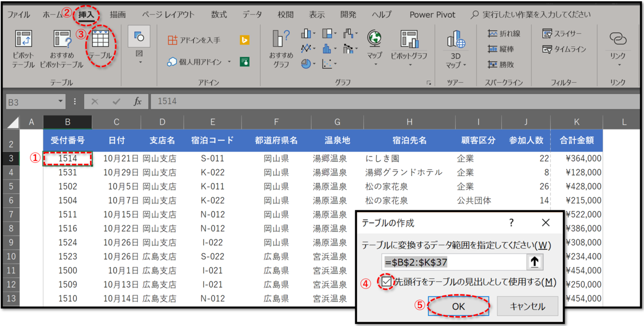This screenshot has width=644, height=326.
Task: Open the Power Pivot tab
Action: coord(432,15)
